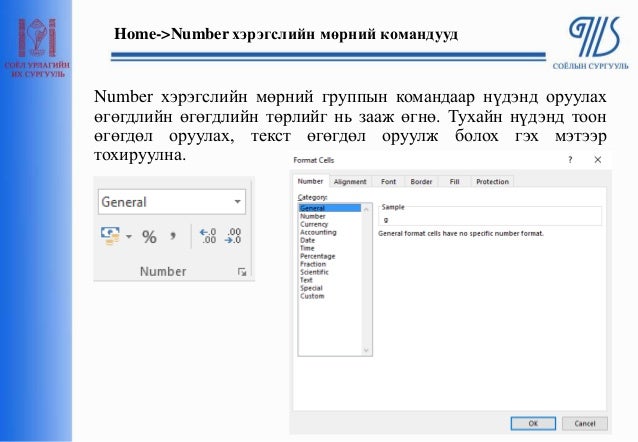Select the Custom category item
This screenshot has height=442, width=638.
312,296
